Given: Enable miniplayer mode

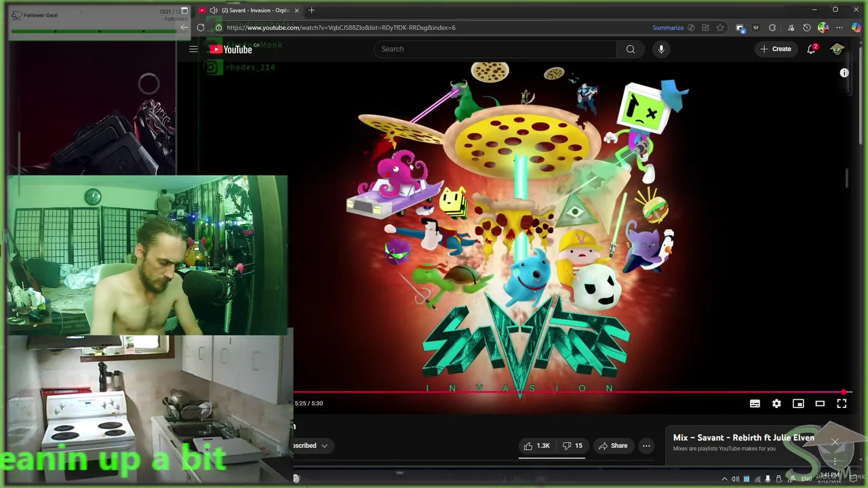Looking at the screenshot, I should pos(798,403).
